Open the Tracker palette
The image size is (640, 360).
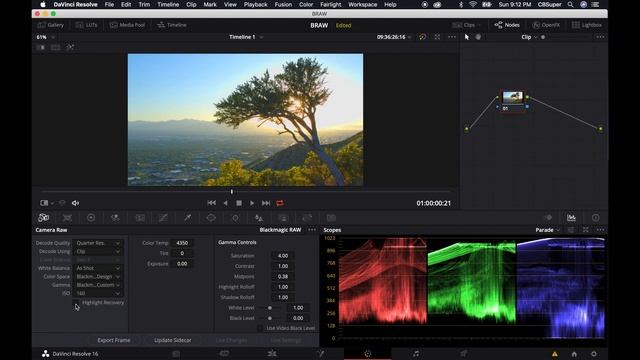(x=235, y=218)
